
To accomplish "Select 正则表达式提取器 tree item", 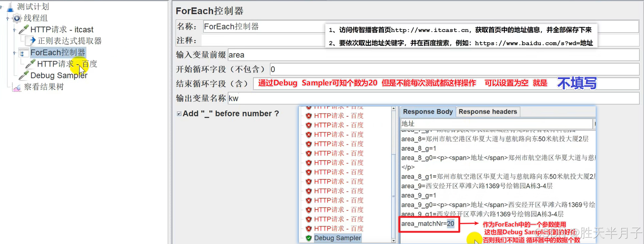I will (69, 41).
